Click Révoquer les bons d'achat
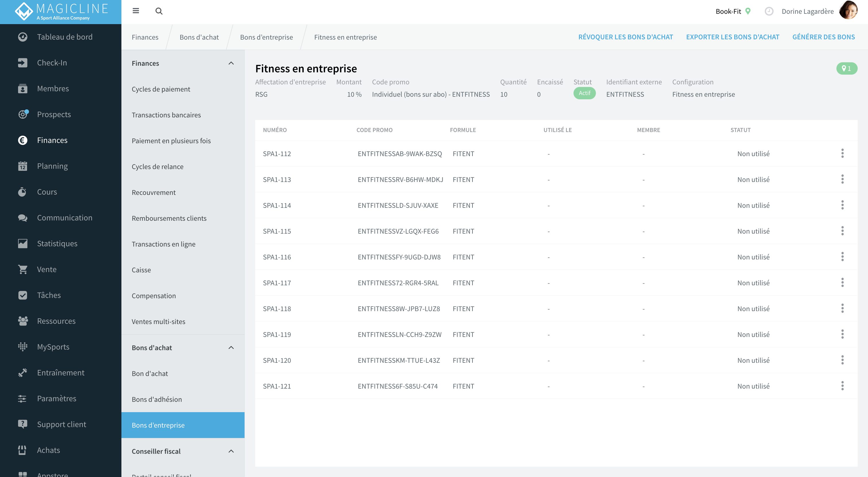Viewport: 868px width, 477px height. click(625, 37)
